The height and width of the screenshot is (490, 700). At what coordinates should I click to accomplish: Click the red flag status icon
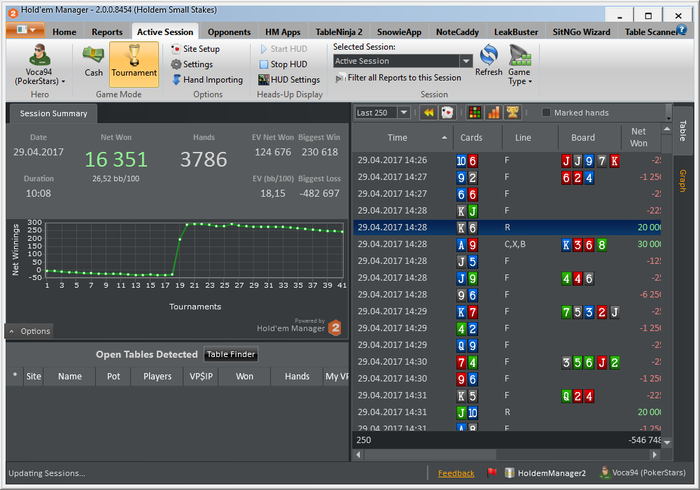492,472
